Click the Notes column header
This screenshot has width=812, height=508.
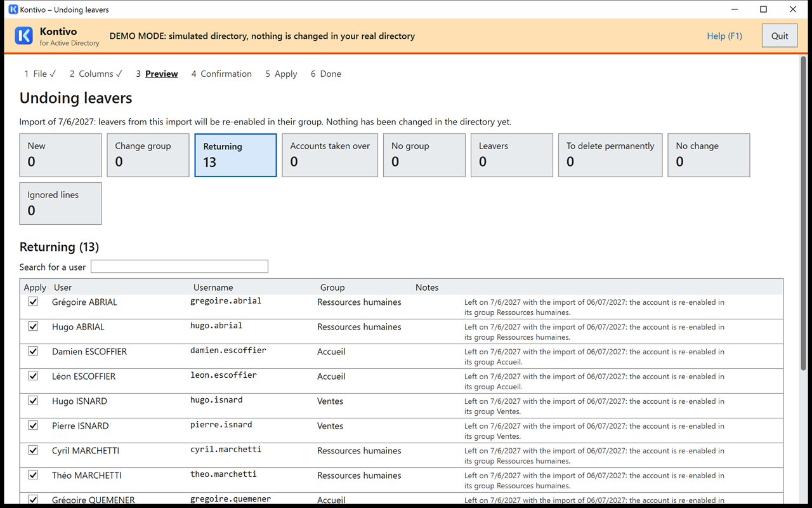427,288
